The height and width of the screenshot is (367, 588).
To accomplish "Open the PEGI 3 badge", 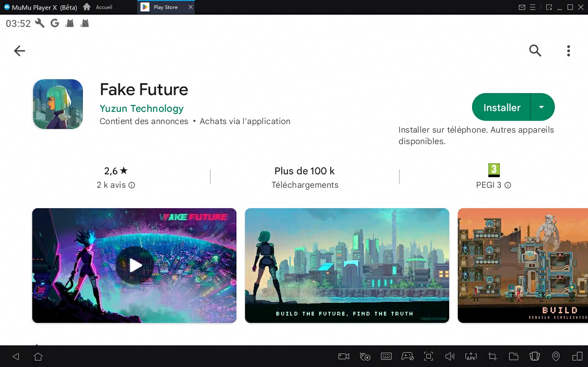I will point(494,170).
